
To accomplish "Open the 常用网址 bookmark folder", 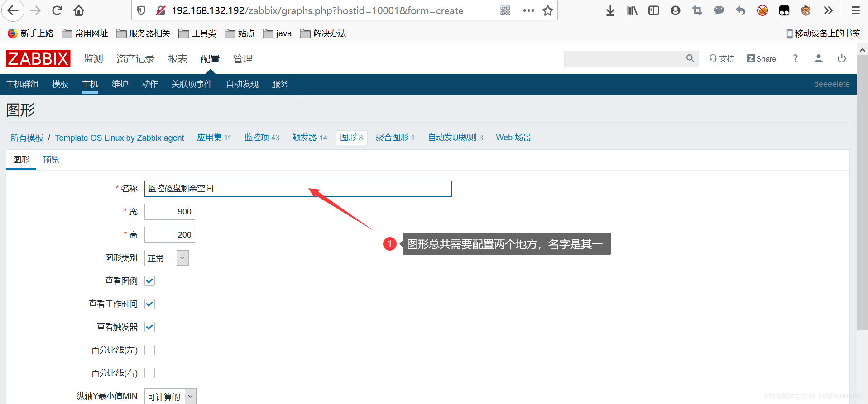I will point(85,33).
